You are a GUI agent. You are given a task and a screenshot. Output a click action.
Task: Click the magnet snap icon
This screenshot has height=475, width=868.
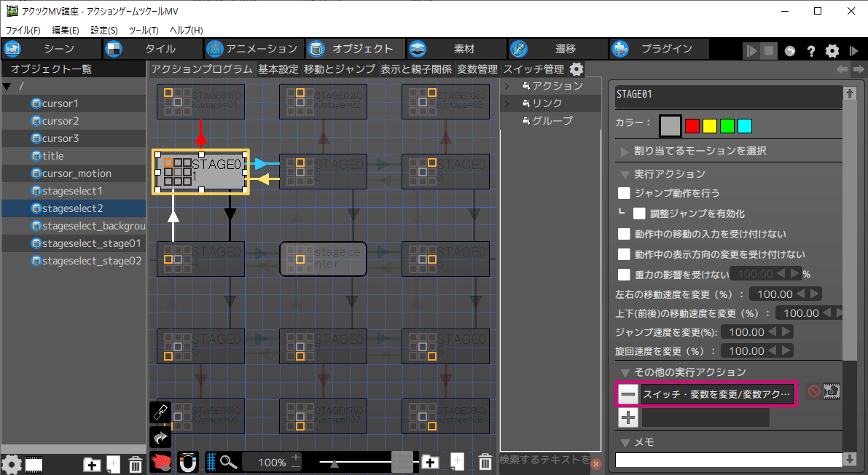187,462
